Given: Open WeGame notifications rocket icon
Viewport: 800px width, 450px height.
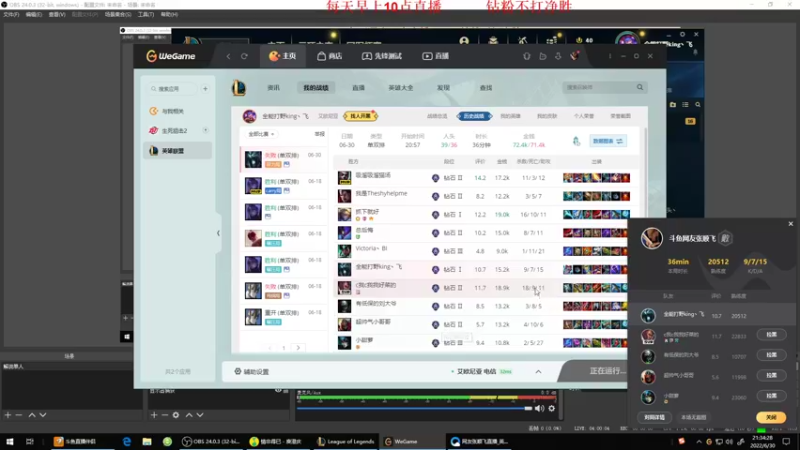Looking at the screenshot, I should tap(574, 56).
